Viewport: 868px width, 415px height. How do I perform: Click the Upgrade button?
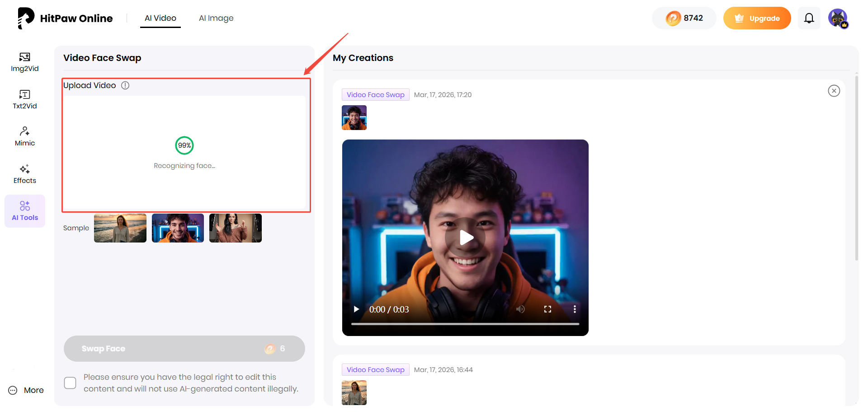pyautogui.click(x=757, y=18)
